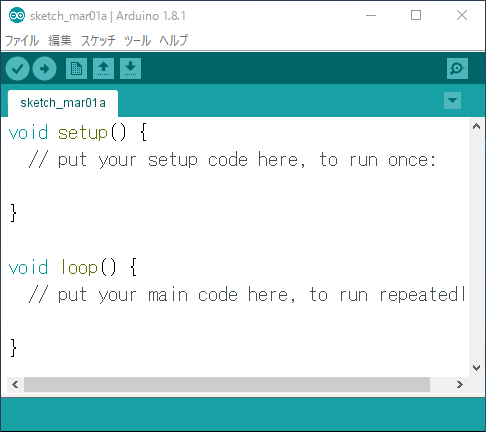Viewport: 486px width, 432px height.
Task: Click the vertical scrollbar up arrow
Action: click(477, 126)
